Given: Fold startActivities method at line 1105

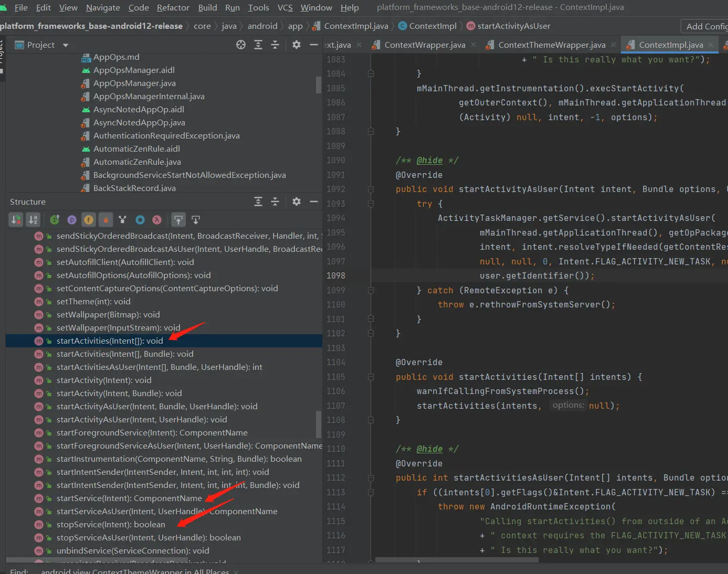Looking at the screenshot, I should 371,377.
